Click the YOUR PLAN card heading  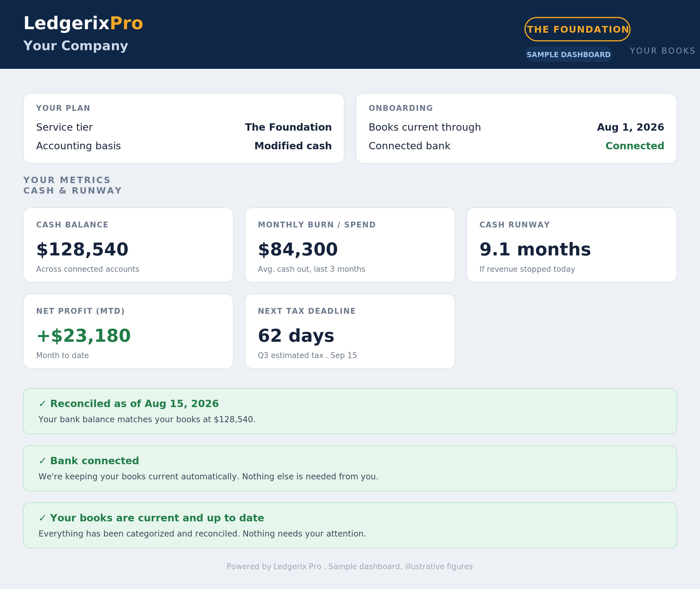(63, 108)
